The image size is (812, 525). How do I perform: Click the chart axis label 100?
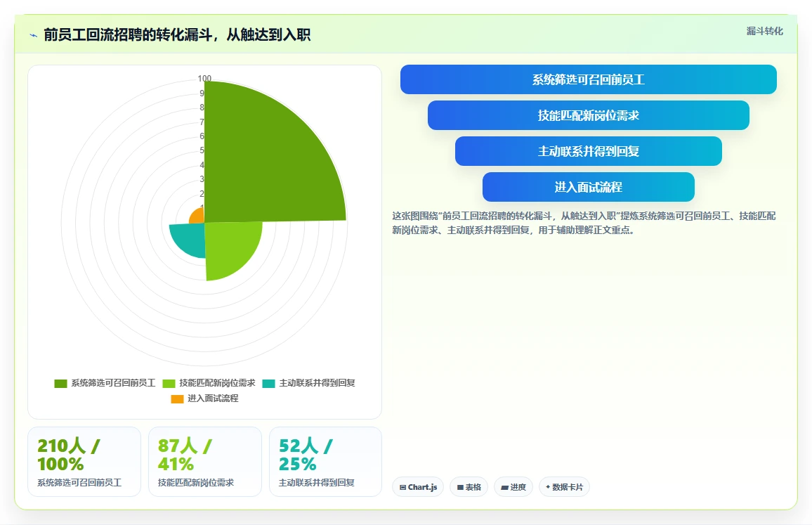(x=204, y=78)
